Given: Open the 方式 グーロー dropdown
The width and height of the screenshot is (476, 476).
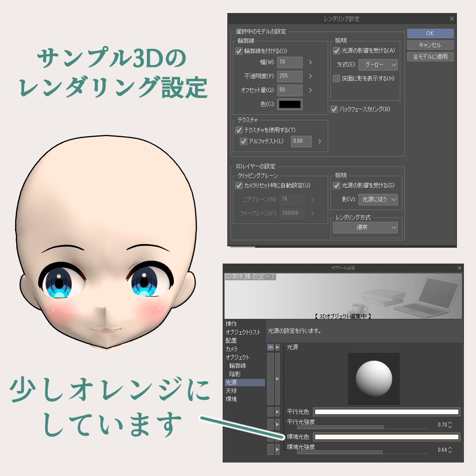Looking at the screenshot, I should pyautogui.click(x=378, y=65).
